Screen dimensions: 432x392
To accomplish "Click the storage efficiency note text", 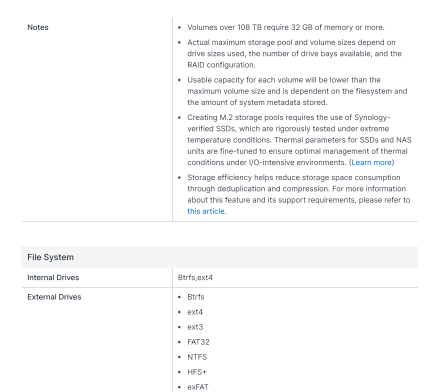I will tap(299, 194).
